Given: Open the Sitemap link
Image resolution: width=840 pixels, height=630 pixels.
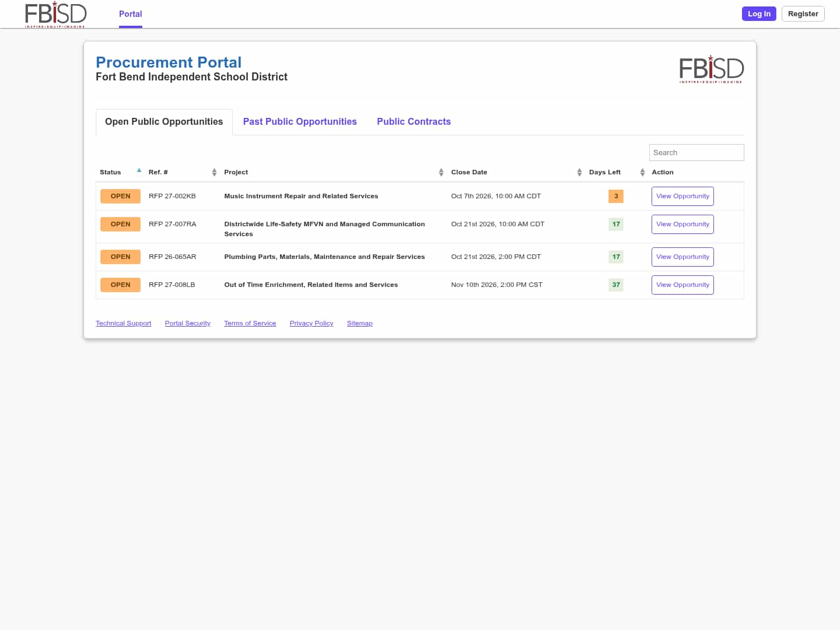Looking at the screenshot, I should coord(359,323).
